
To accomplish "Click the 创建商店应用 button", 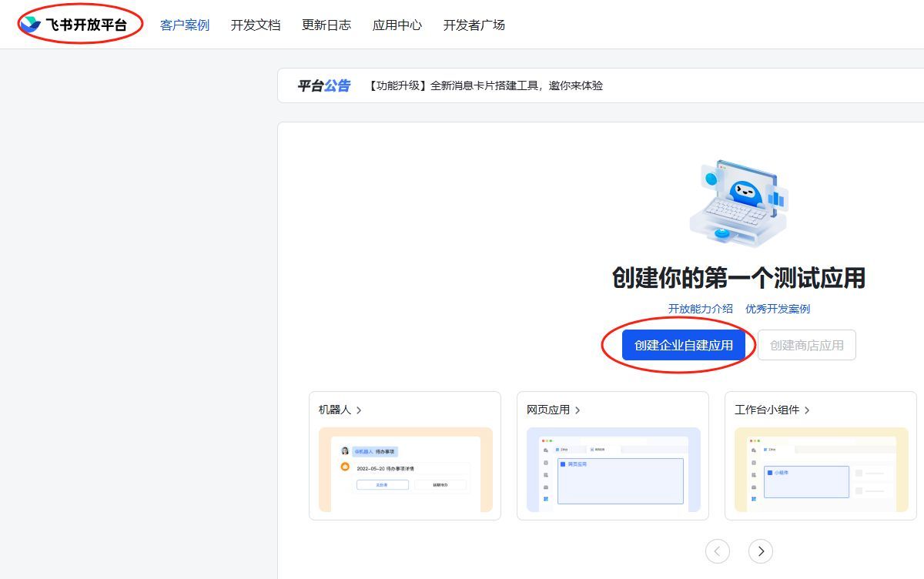I will pos(806,345).
